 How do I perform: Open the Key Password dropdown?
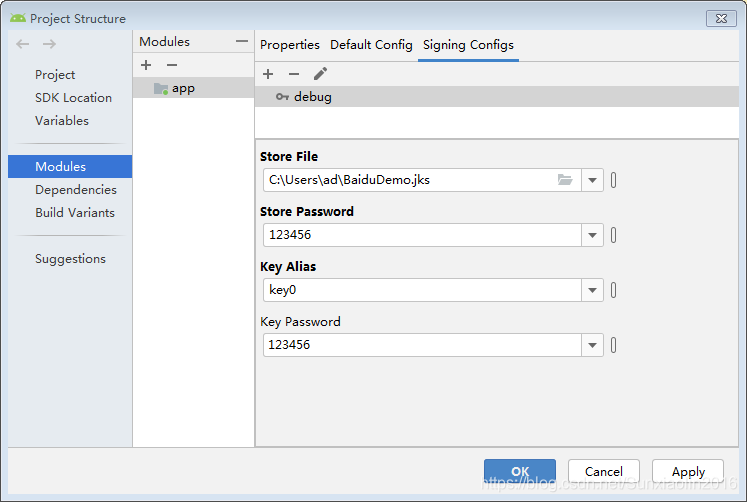pos(592,345)
